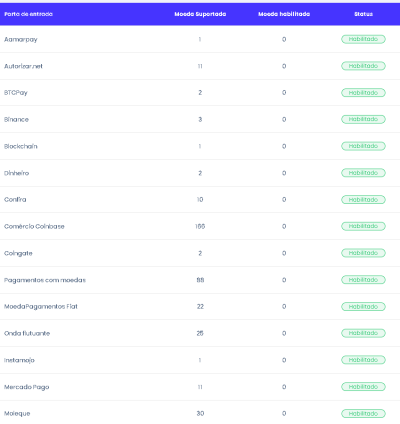Image resolution: width=400 pixels, height=424 pixels.
Task: Click supported count for Onda flutuante
Action: coord(200,333)
